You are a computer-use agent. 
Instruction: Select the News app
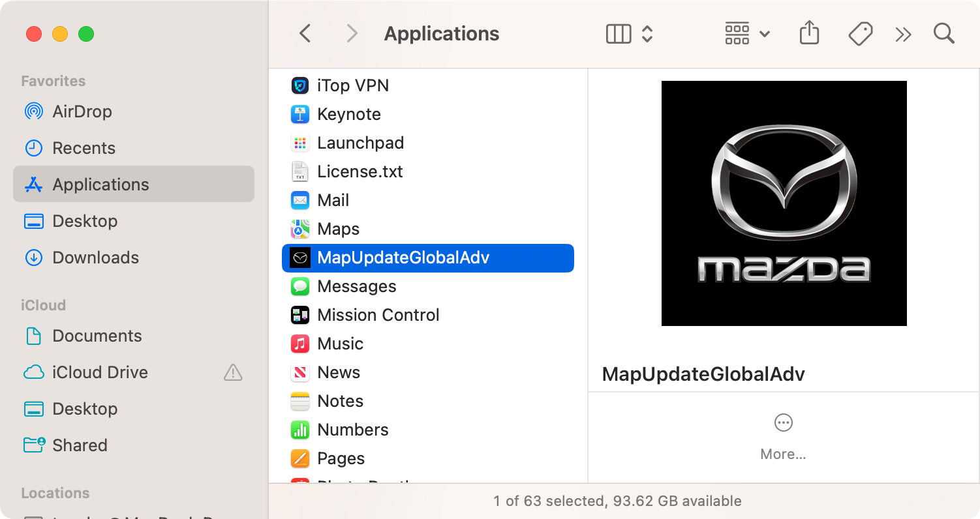click(428, 372)
